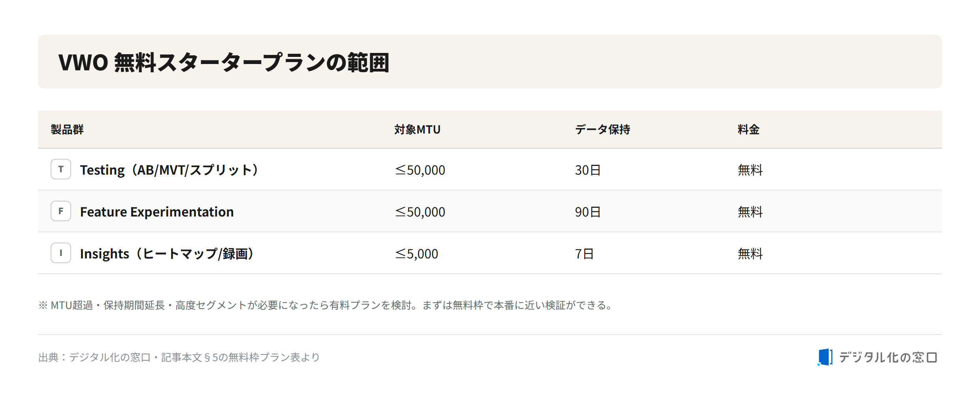Select the Testing（AB/MVT/スプリット）row label
The height and width of the screenshot is (403, 980).
(169, 170)
